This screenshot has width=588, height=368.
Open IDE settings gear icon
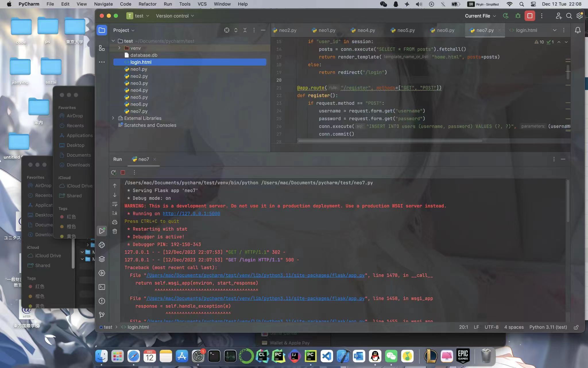[x=579, y=16]
